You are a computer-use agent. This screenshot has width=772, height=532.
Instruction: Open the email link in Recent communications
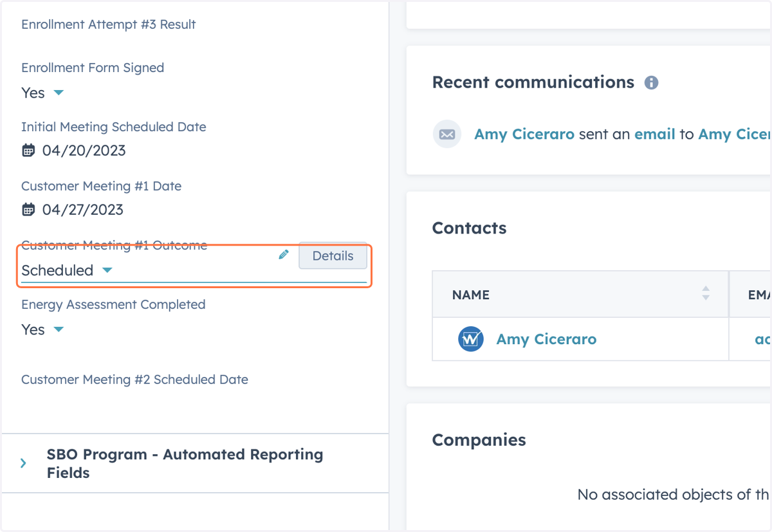[x=655, y=134]
